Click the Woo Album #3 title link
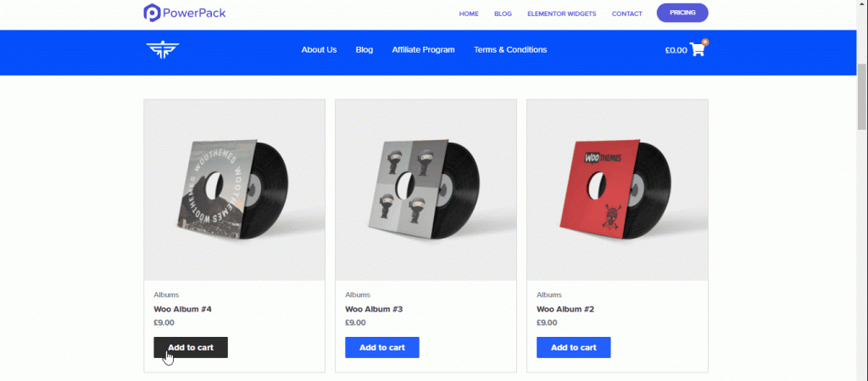The image size is (868, 381). (374, 309)
